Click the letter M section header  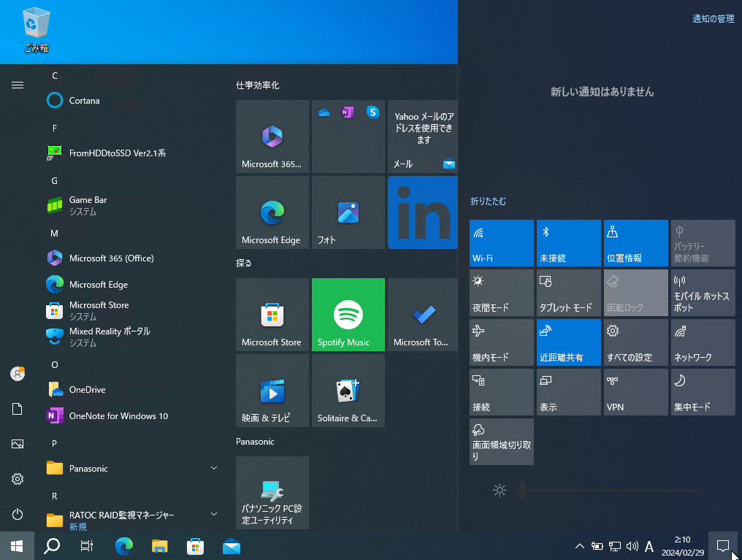(x=55, y=233)
